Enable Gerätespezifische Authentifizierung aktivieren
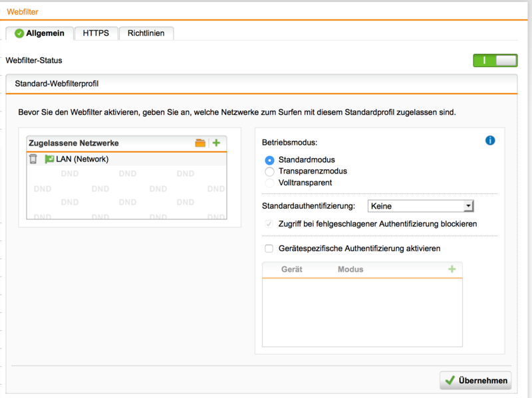The image size is (532, 398). pos(269,249)
